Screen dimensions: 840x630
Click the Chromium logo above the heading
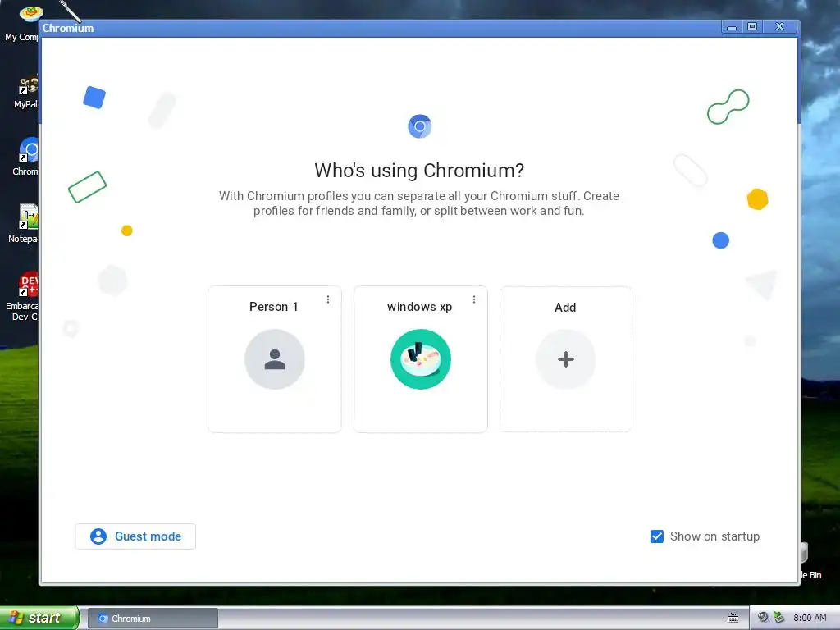pos(419,126)
